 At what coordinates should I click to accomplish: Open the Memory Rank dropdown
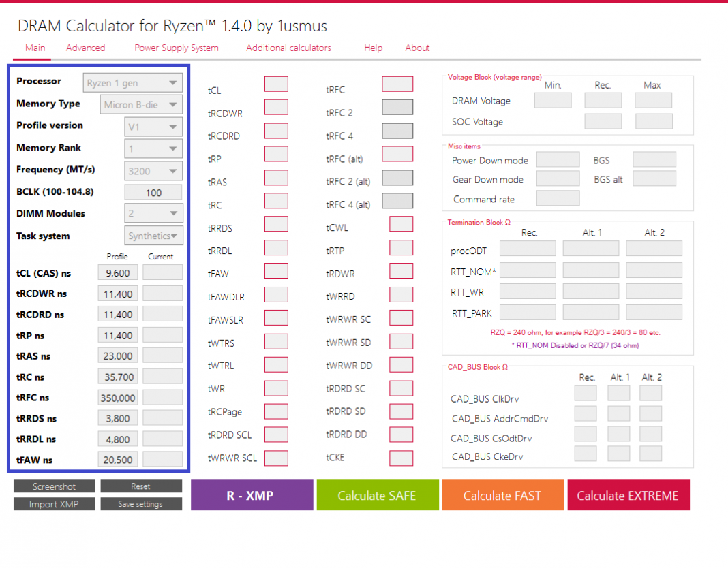(x=153, y=148)
